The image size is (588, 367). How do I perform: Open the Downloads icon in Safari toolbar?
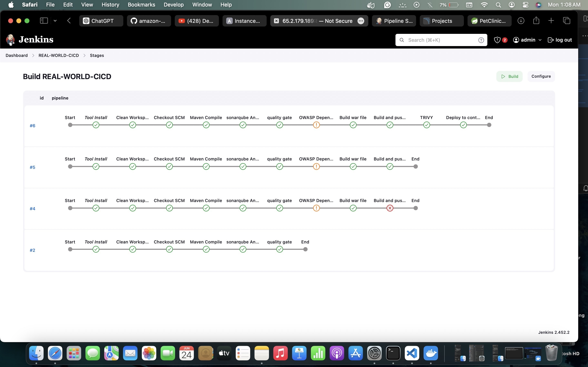pos(521,21)
